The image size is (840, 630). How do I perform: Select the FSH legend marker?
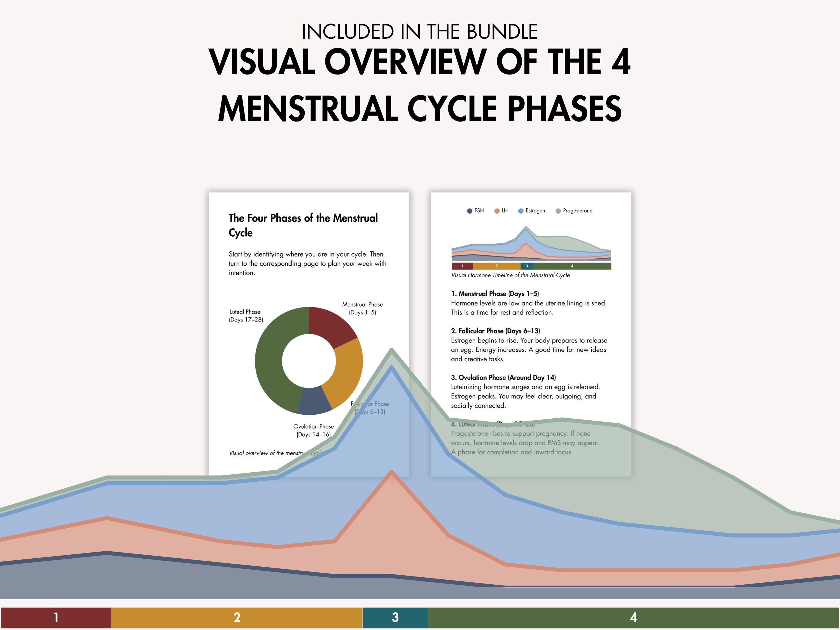pyautogui.click(x=469, y=211)
